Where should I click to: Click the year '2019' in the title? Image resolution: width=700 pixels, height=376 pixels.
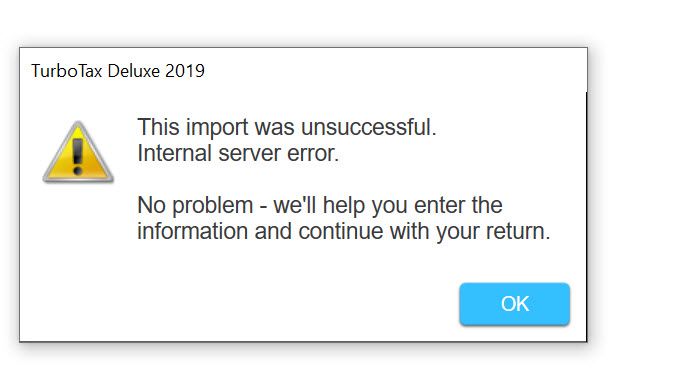tap(185, 71)
